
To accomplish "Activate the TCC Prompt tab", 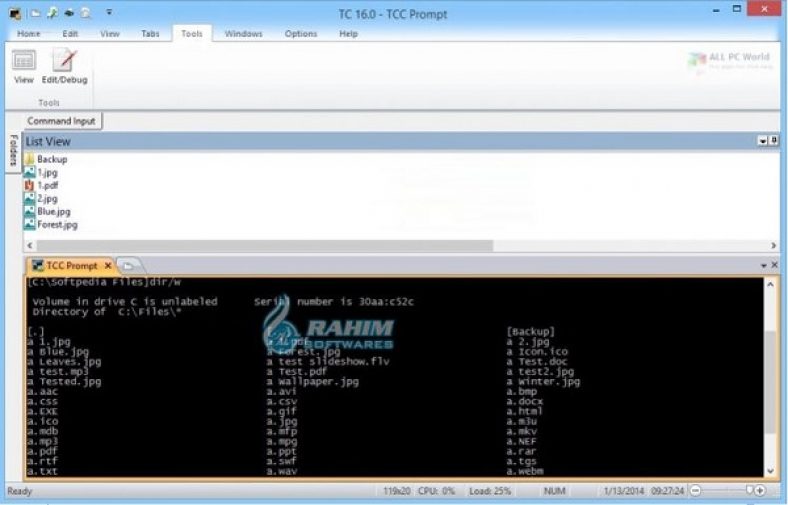I will [71, 265].
